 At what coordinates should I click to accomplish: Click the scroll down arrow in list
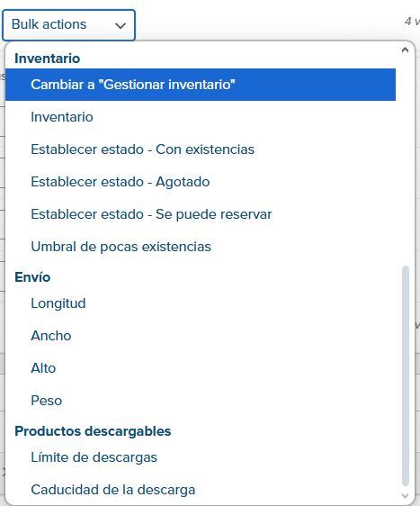click(x=406, y=496)
